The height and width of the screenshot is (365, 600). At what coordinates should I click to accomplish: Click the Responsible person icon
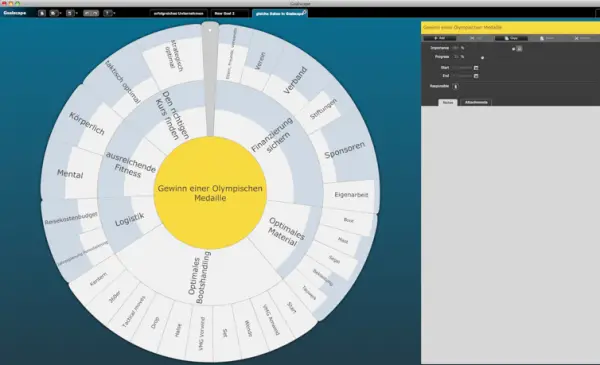coord(455,86)
